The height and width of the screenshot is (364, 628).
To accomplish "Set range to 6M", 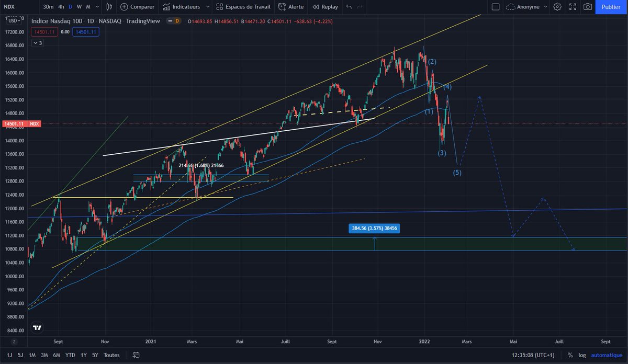I will click(57, 355).
